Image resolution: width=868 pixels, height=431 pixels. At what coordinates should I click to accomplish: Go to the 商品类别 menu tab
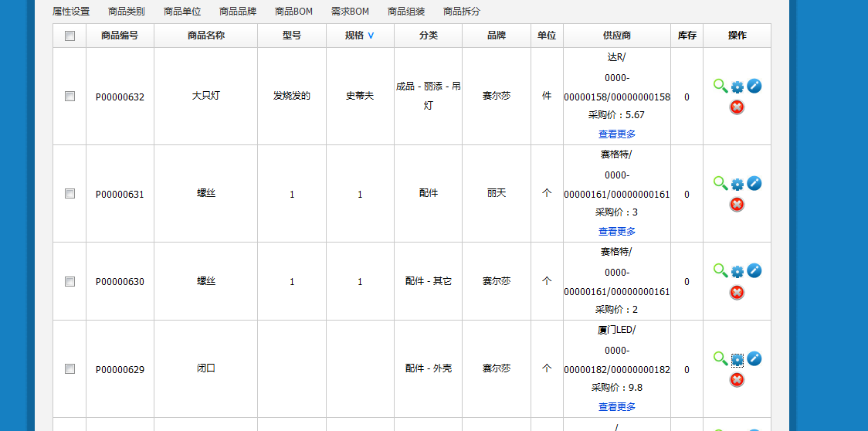click(x=127, y=12)
